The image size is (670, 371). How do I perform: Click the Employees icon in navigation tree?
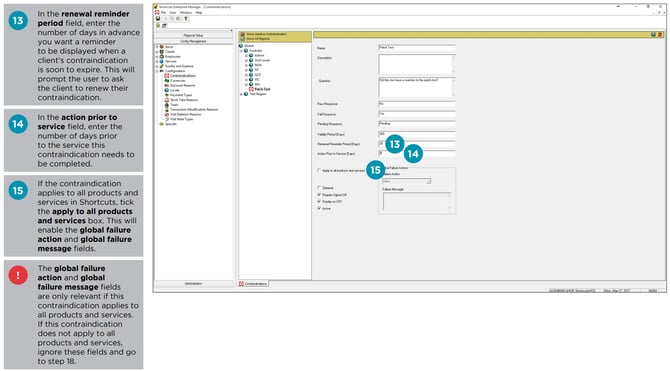point(162,56)
